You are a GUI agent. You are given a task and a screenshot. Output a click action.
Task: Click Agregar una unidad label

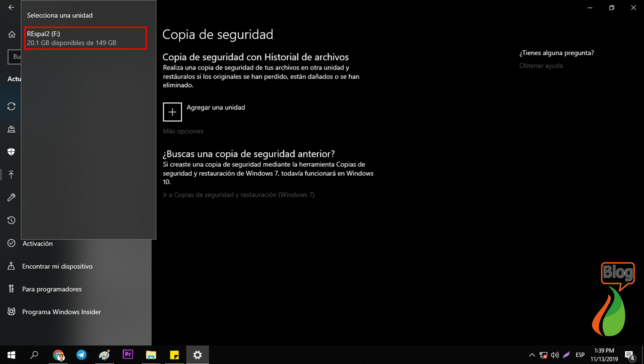tap(216, 107)
